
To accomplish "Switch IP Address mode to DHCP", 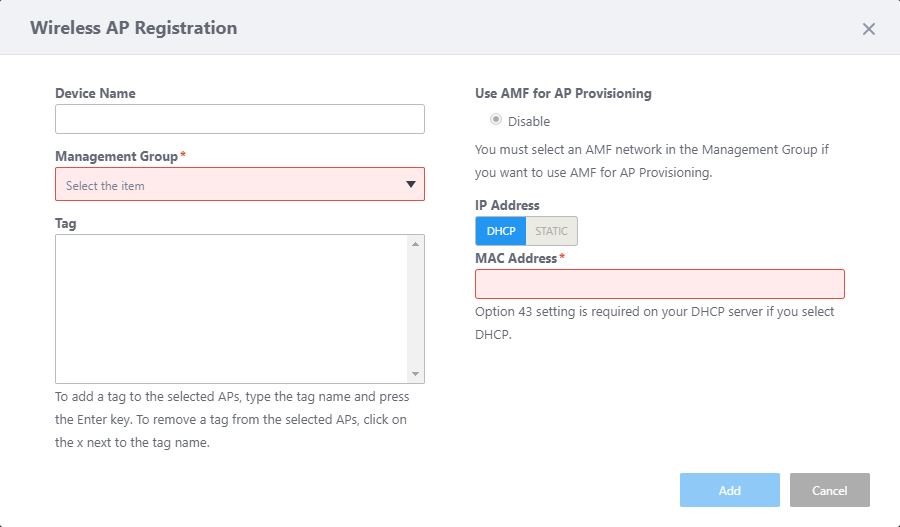I will pos(500,231).
